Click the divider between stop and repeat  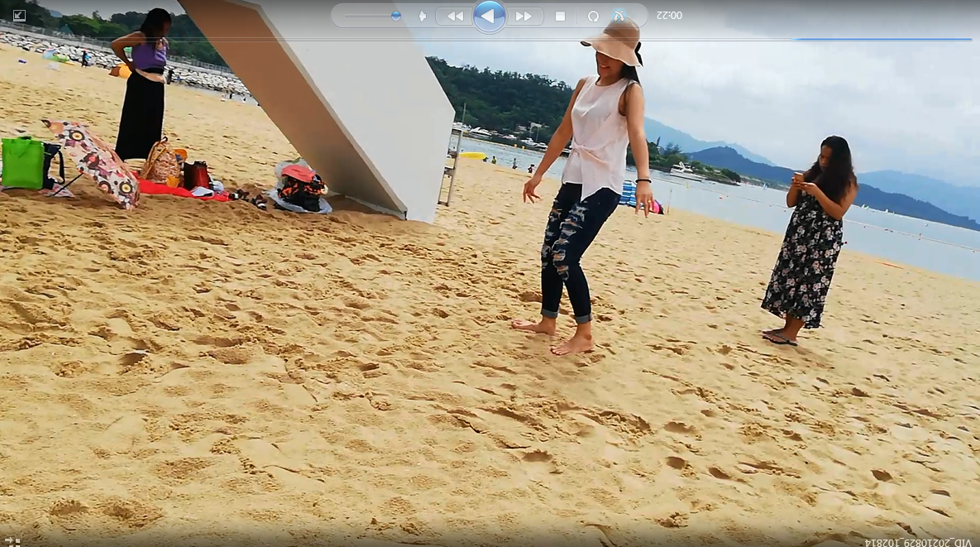point(576,17)
